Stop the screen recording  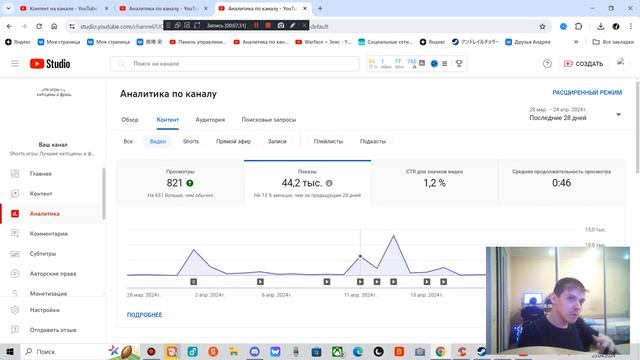point(268,25)
